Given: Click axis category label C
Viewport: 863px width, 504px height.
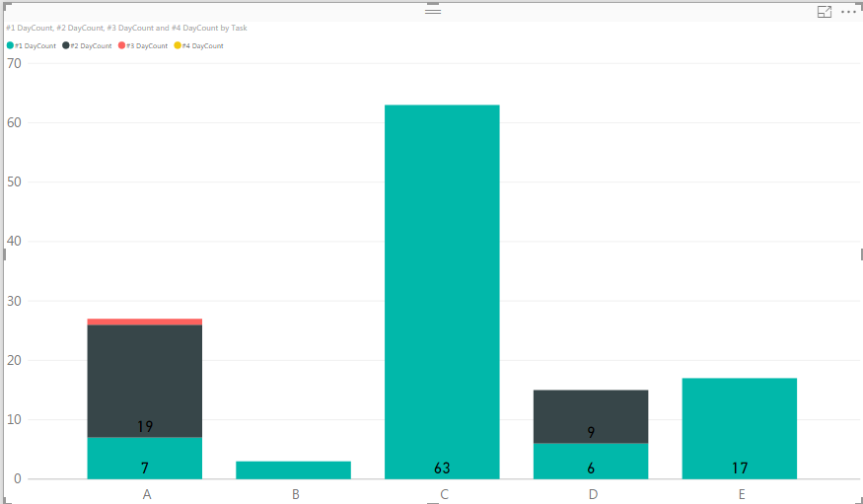Looking at the screenshot, I should (444, 494).
